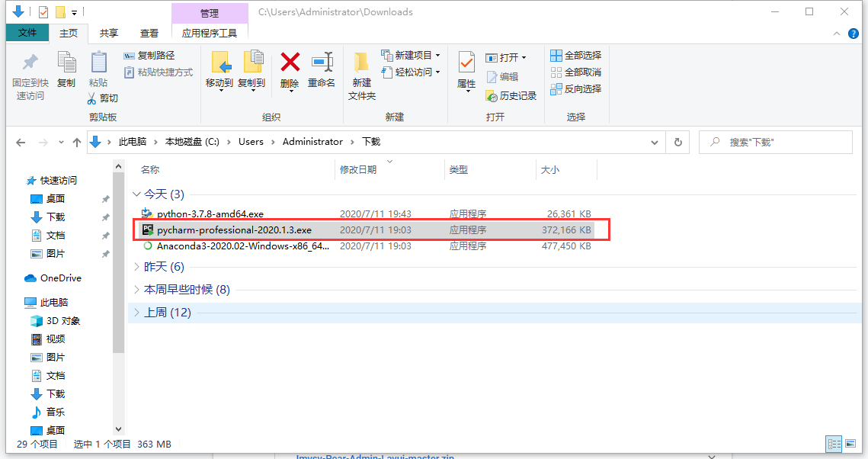The width and height of the screenshot is (868, 459).
Task: Open 快速访问 in navigation pane
Action: tap(58, 181)
